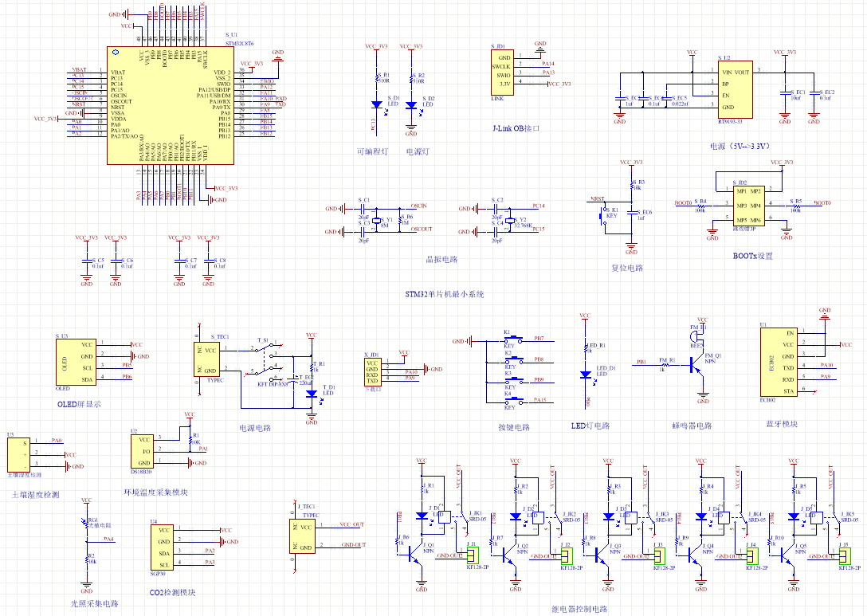867x616 pixels.
Task: Select the STM32C8T6 microcontroller chip S_U1
Action: click(170, 105)
